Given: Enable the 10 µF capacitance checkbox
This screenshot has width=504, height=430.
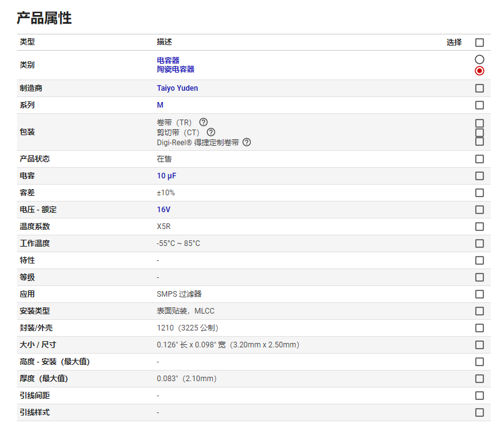Looking at the screenshot, I should pos(479,176).
